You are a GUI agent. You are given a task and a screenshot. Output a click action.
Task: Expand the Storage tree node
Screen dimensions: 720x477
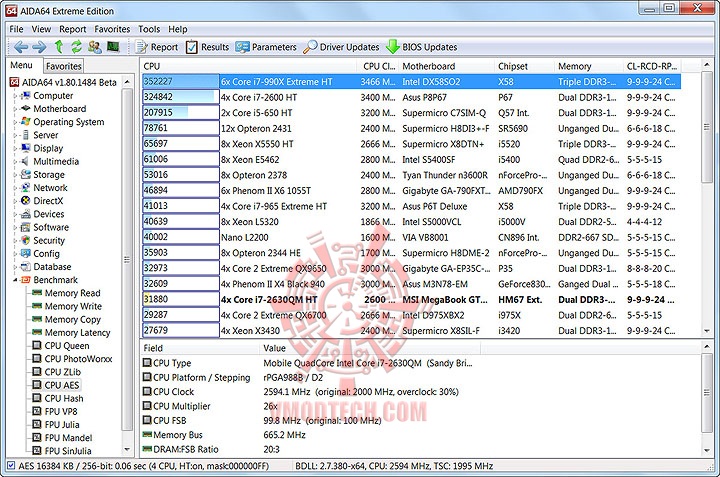[x=15, y=175]
